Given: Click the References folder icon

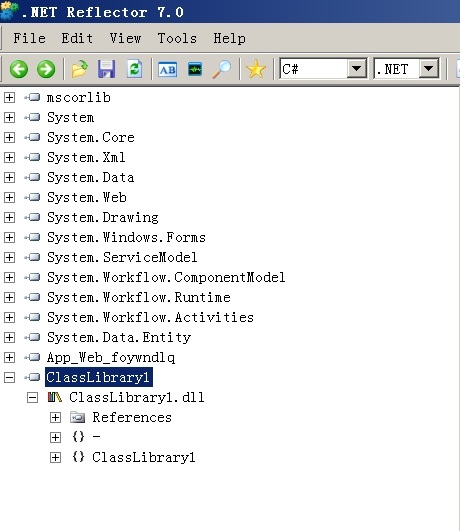Looking at the screenshot, I should pyautogui.click(x=78, y=417).
